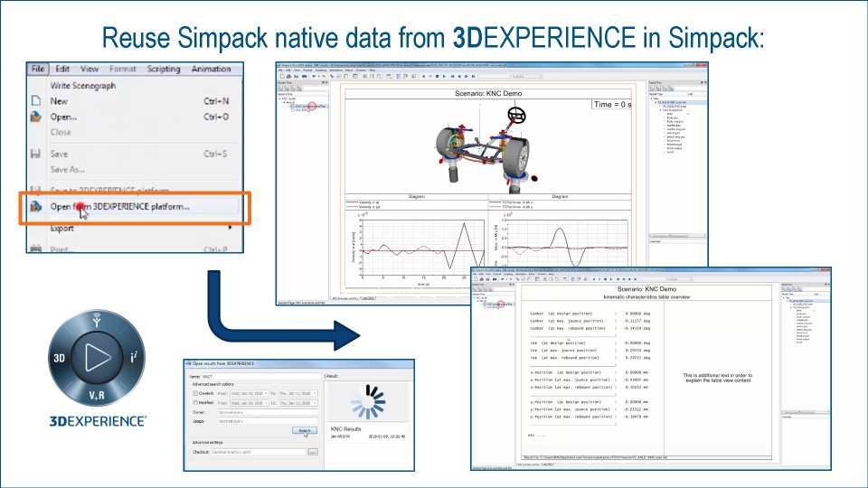Click the stop square in upper window playback
Viewport: 868px width, 488px height.
pyautogui.click(x=438, y=76)
